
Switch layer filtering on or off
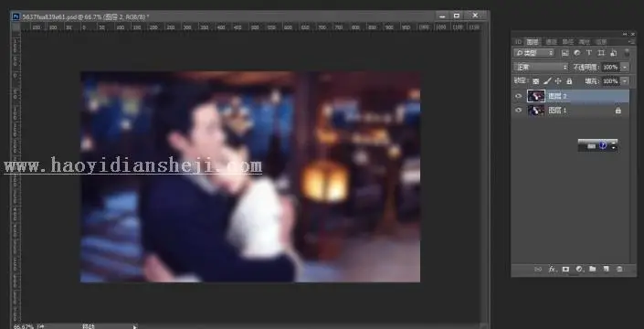(x=627, y=53)
